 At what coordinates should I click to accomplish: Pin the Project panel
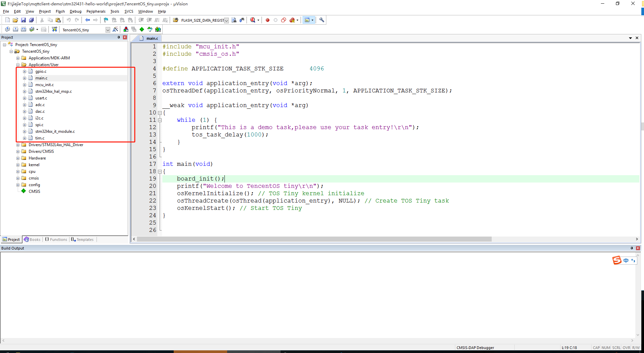(119, 37)
